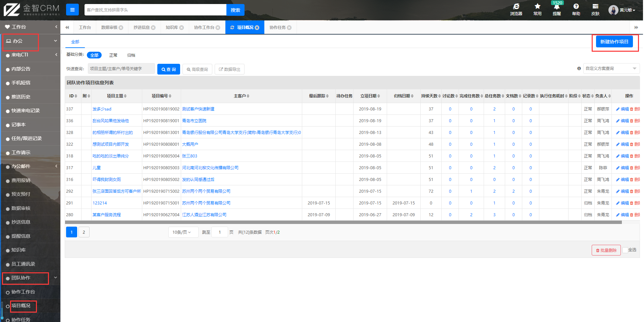Switch to the 数据审核 tab
The width and height of the screenshot is (644, 322).
pyautogui.click(x=109, y=28)
